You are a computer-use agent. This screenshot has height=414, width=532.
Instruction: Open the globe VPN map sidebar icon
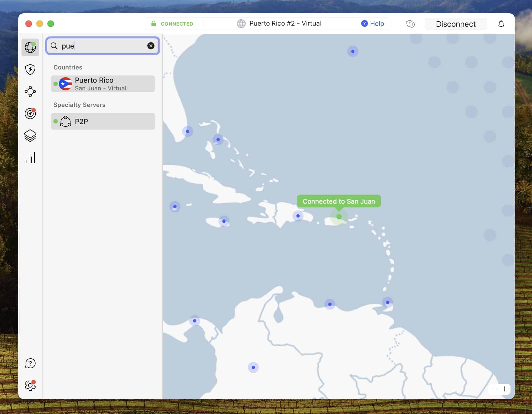pyautogui.click(x=30, y=47)
